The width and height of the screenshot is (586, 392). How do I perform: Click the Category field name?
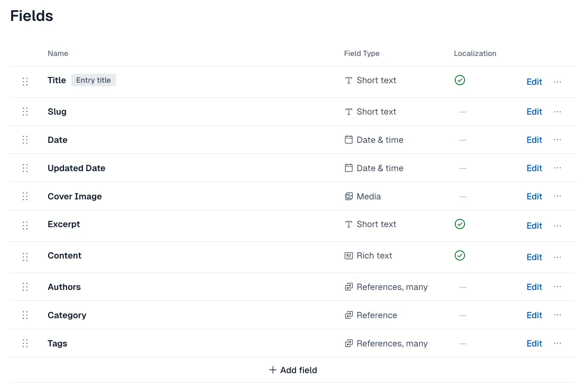tap(67, 316)
